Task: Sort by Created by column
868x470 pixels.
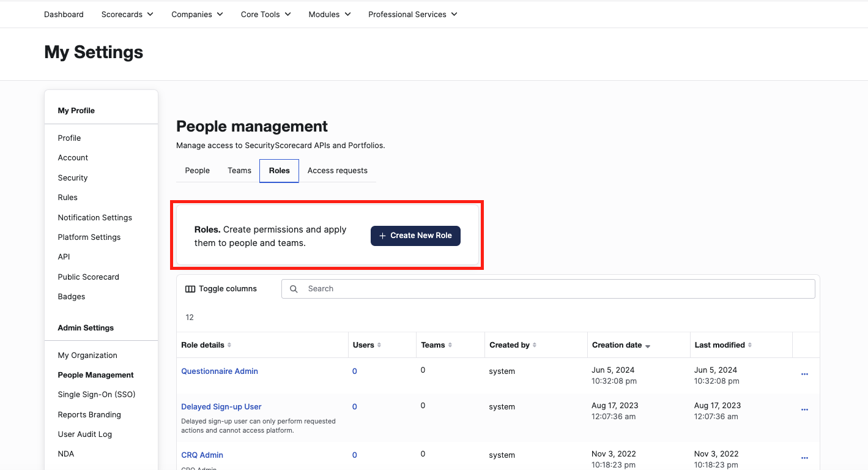Action: pyautogui.click(x=513, y=345)
